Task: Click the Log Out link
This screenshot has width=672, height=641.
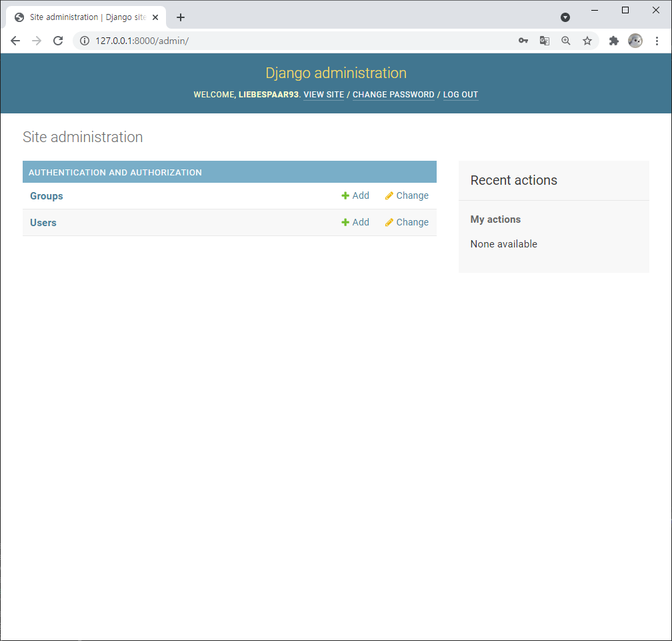Action: pyautogui.click(x=460, y=95)
